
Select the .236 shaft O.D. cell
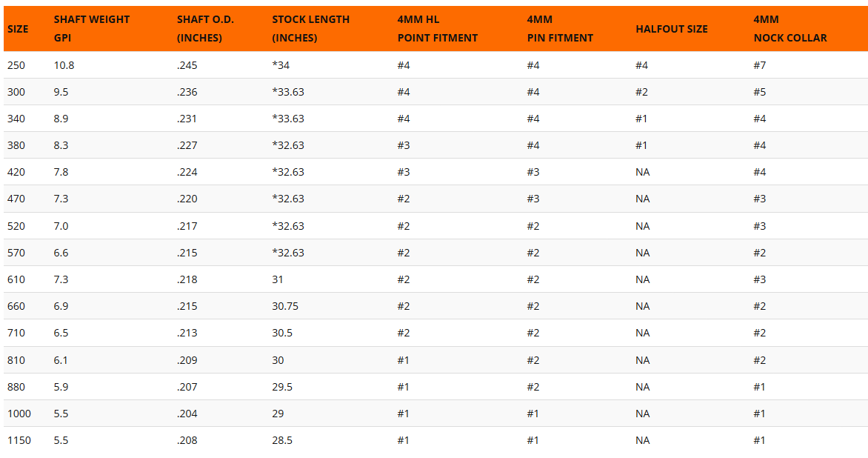pyautogui.click(x=187, y=92)
